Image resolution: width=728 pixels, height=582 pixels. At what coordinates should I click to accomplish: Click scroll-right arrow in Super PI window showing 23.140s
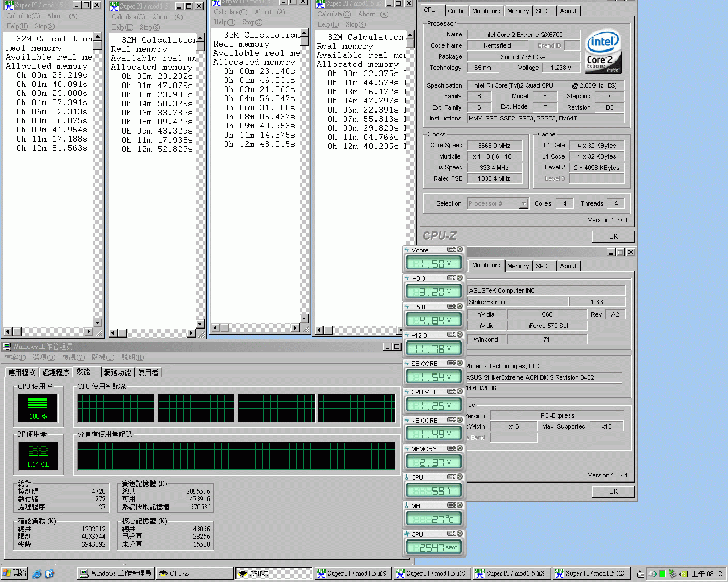coord(295,328)
